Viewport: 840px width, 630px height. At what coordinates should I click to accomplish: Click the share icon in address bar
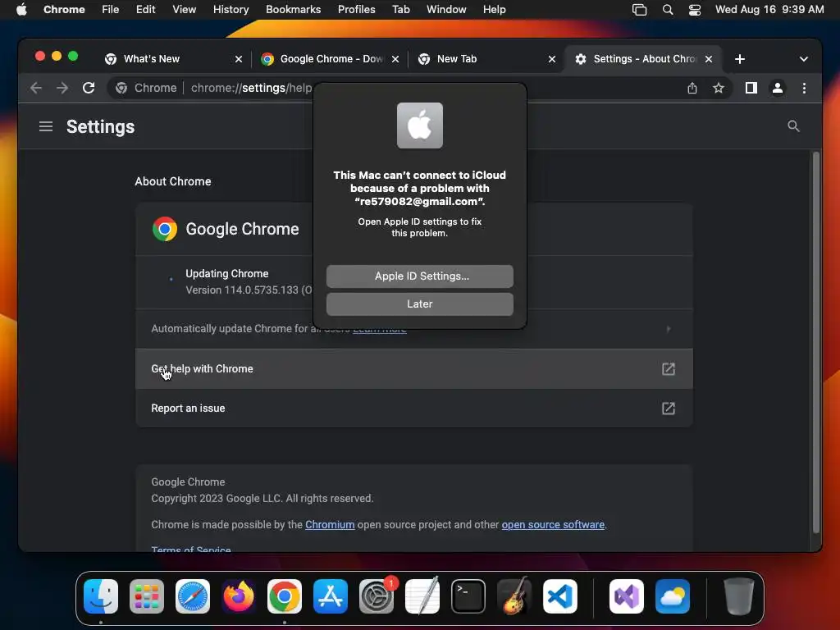tap(692, 88)
